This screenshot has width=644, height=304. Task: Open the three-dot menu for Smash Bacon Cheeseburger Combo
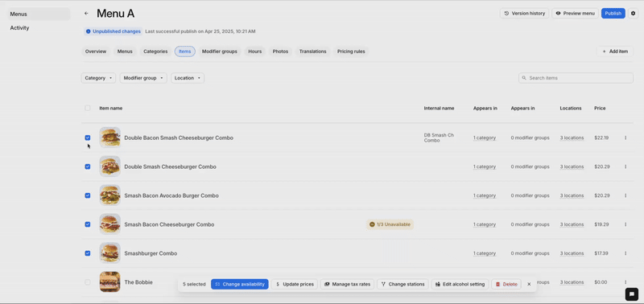(625, 224)
